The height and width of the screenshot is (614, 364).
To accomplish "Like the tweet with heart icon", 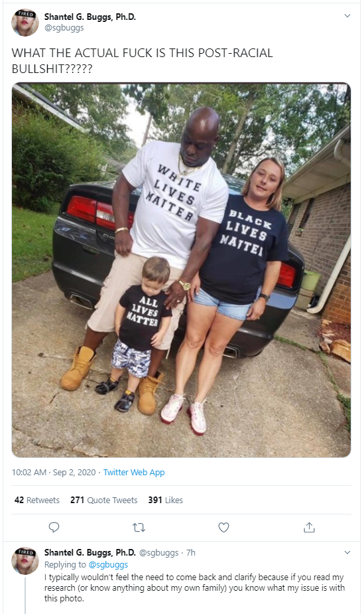I will 223,528.
